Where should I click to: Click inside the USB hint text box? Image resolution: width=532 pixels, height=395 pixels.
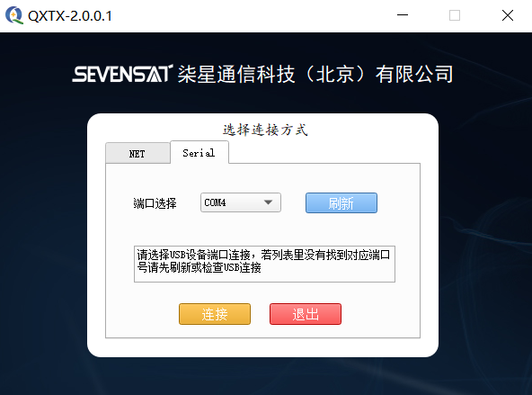[264, 264]
